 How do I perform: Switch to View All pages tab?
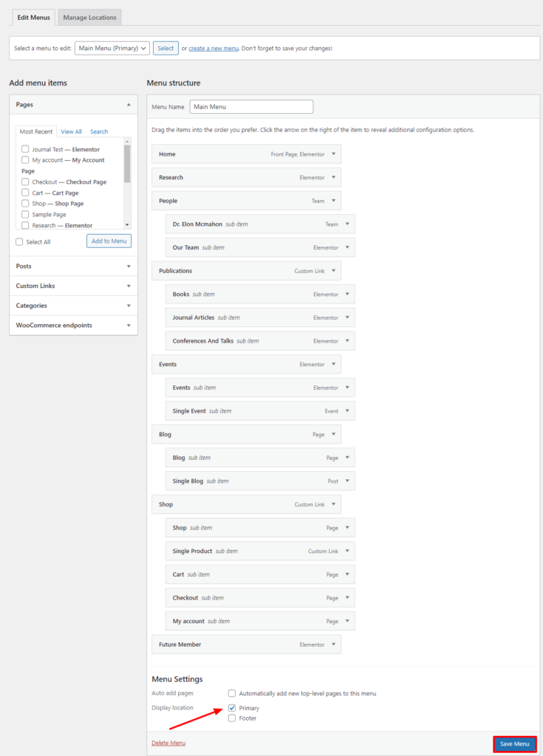pyautogui.click(x=72, y=131)
